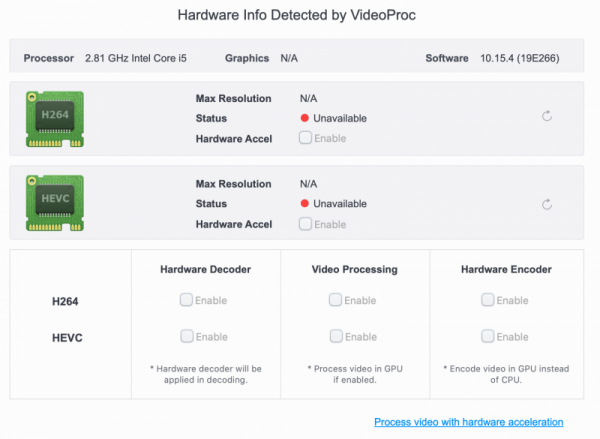This screenshot has height=439, width=600.
Task: Refresh the H264 hardware detection
Action: coord(547,117)
